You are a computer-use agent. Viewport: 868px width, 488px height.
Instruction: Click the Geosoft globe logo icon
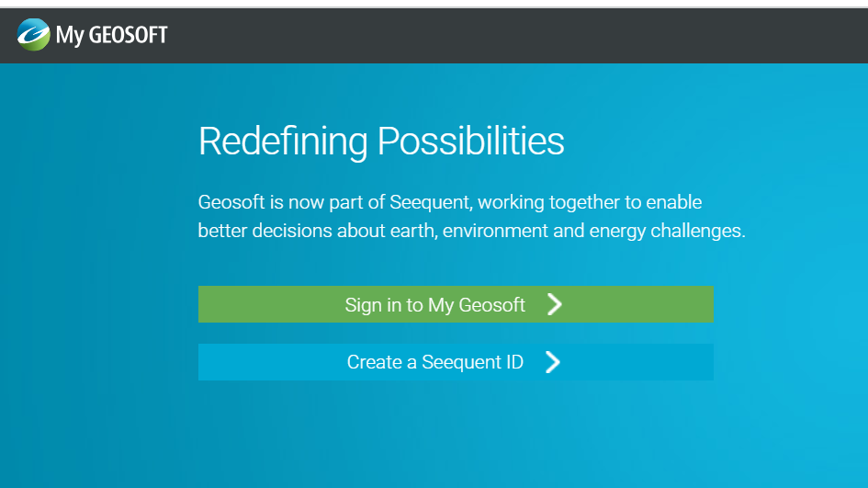[33, 34]
